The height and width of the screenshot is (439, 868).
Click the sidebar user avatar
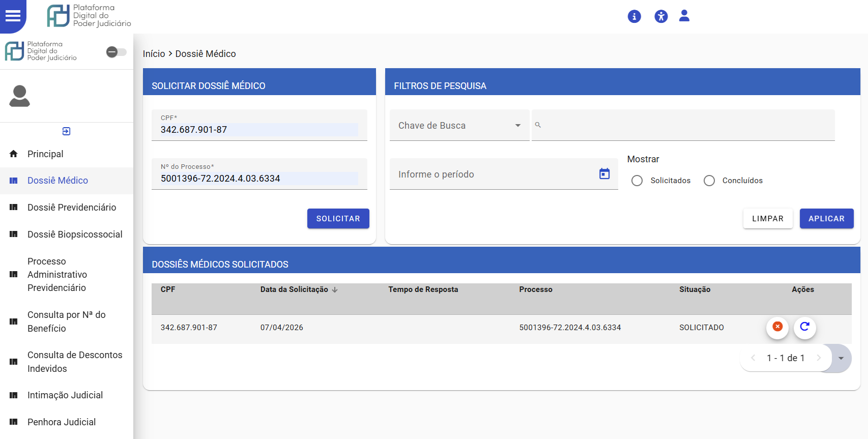[20, 96]
